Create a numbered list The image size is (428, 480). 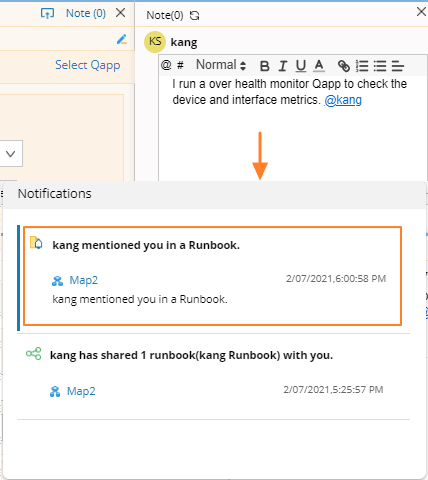[362, 66]
